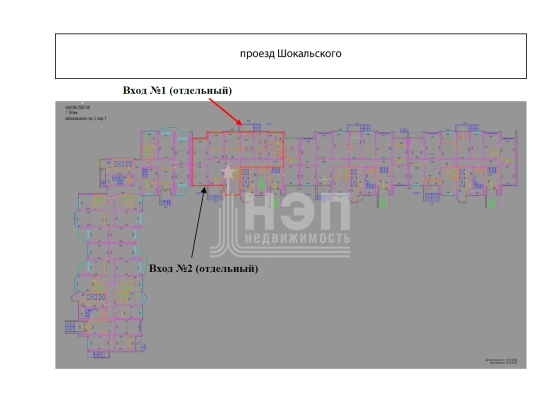Click the UNOM number line in the top-left corner
560x420 pixels.
point(77,107)
